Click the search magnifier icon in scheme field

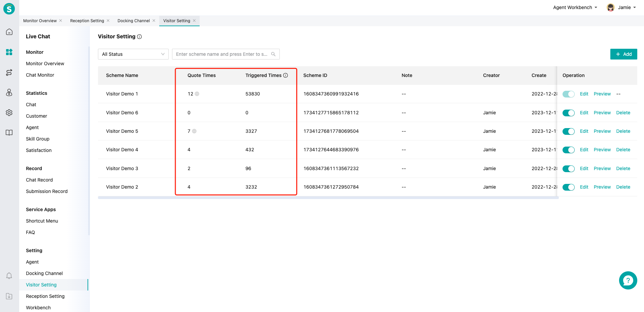coord(273,54)
